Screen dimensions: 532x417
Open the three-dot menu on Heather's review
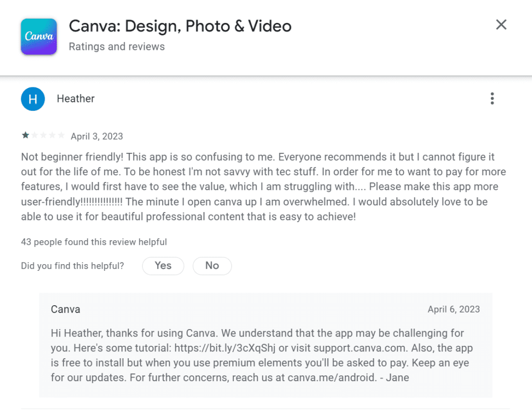(x=492, y=99)
